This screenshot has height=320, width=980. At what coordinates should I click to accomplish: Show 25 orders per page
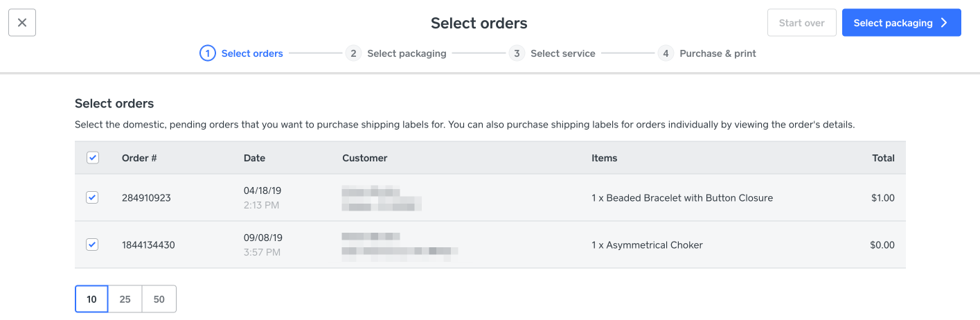click(x=125, y=299)
